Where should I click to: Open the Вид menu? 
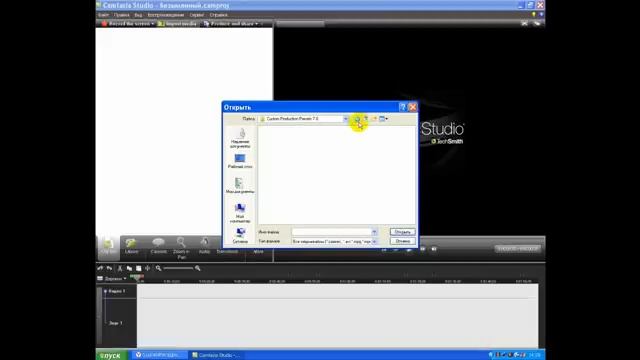(x=138, y=15)
